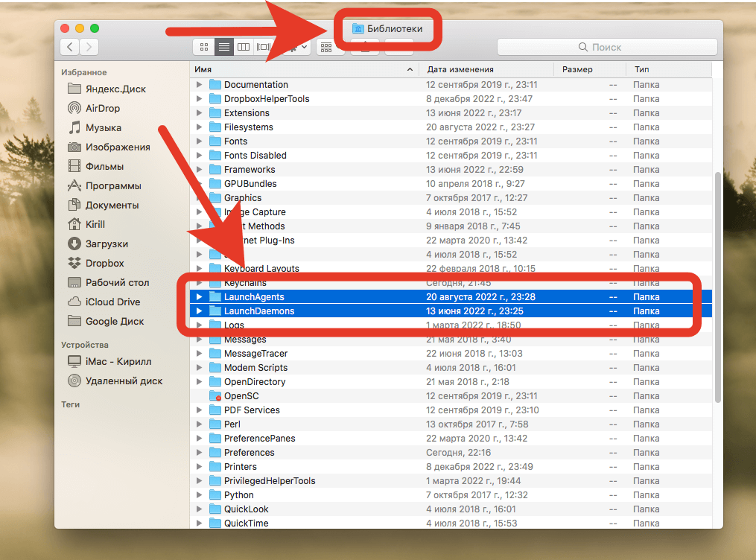Click the back navigation arrow
756x560 pixels.
[x=69, y=47]
